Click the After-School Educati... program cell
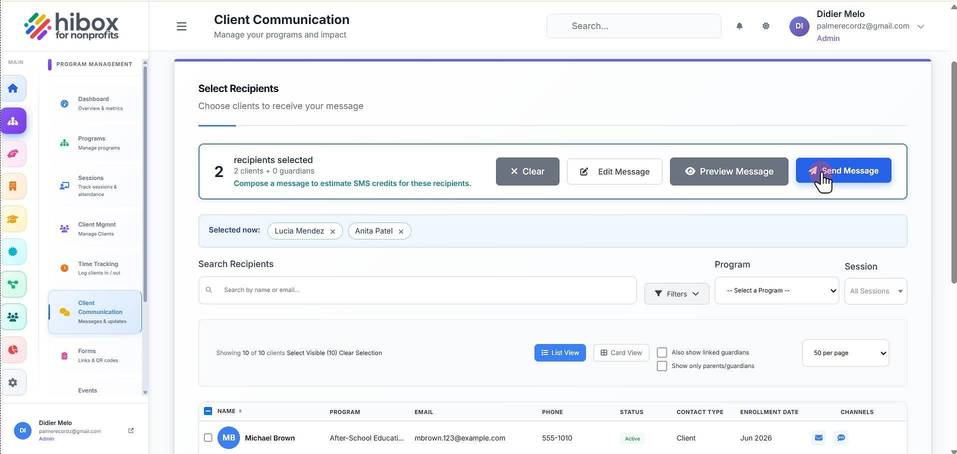The height and width of the screenshot is (454, 957). point(367,438)
